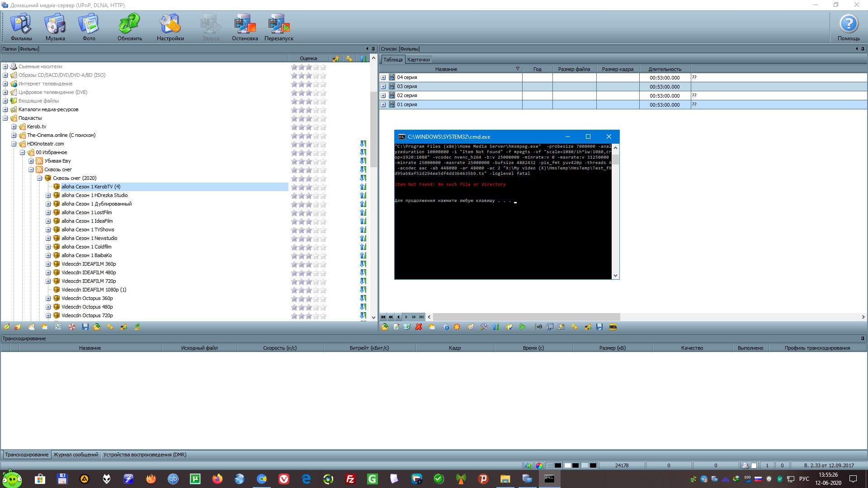Open Firefox from the Windows taskbar
The width and height of the screenshot is (868, 488).
217,479
